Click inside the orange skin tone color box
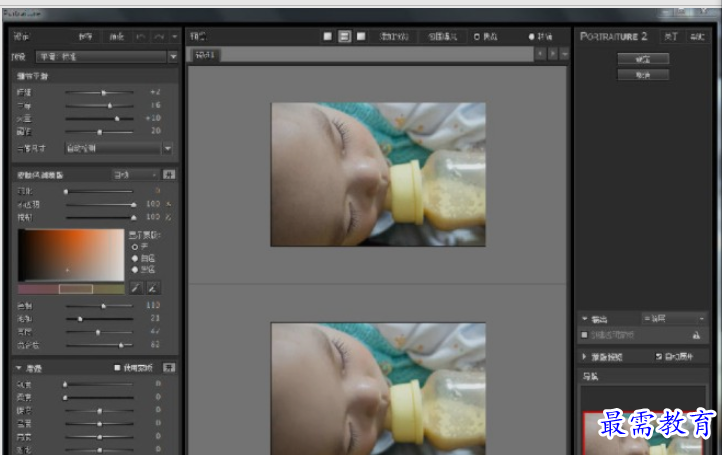Image resolution: width=722 pixels, height=455 pixels. [71, 255]
